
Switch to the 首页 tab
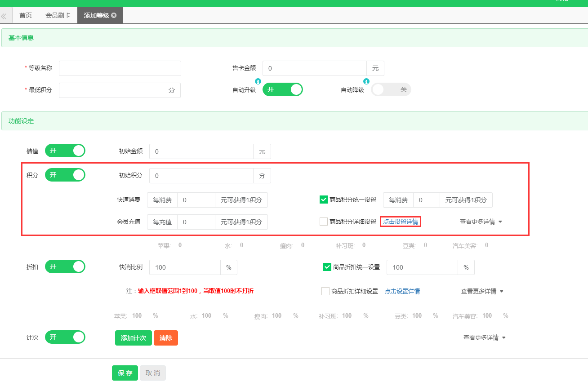click(26, 15)
